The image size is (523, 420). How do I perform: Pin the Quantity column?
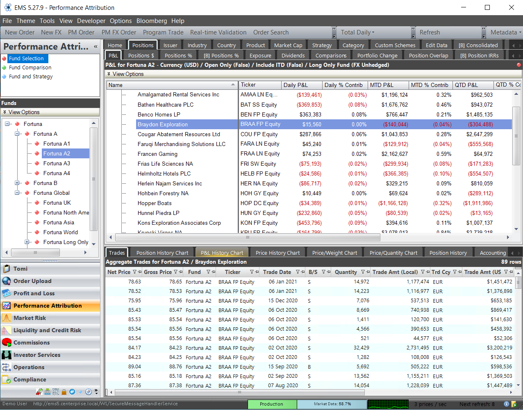click(x=368, y=272)
